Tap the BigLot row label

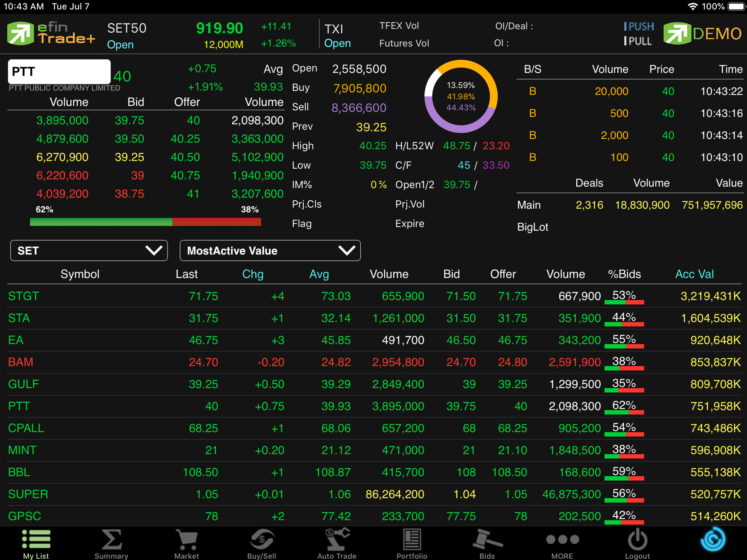(x=533, y=227)
